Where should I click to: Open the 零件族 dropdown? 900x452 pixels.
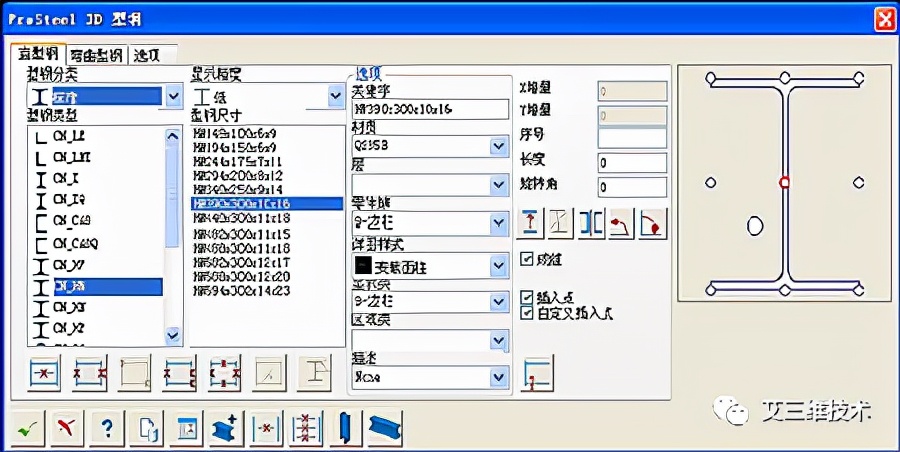(499, 223)
